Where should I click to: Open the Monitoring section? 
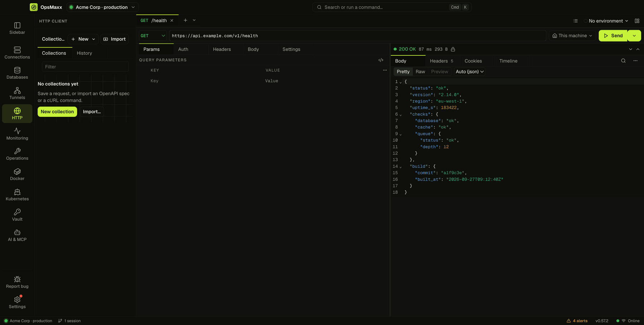pyautogui.click(x=17, y=134)
